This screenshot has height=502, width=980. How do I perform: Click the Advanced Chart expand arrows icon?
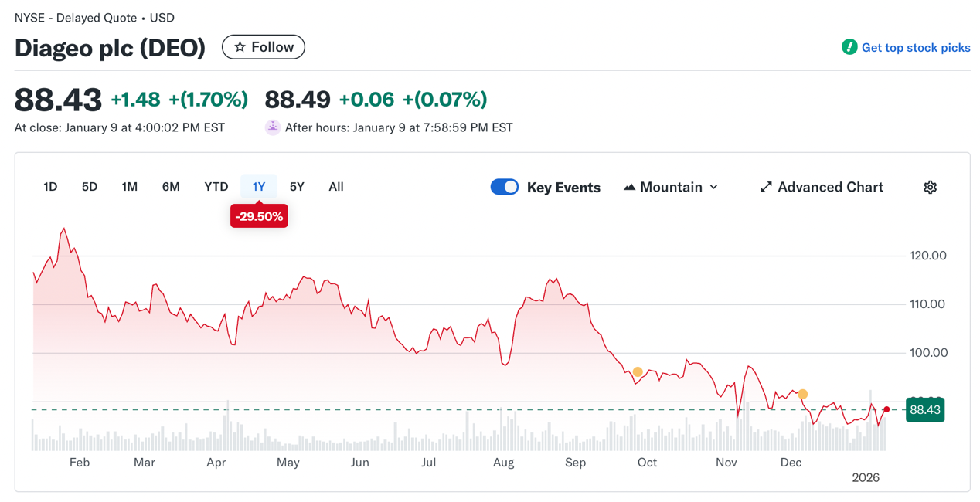point(766,188)
